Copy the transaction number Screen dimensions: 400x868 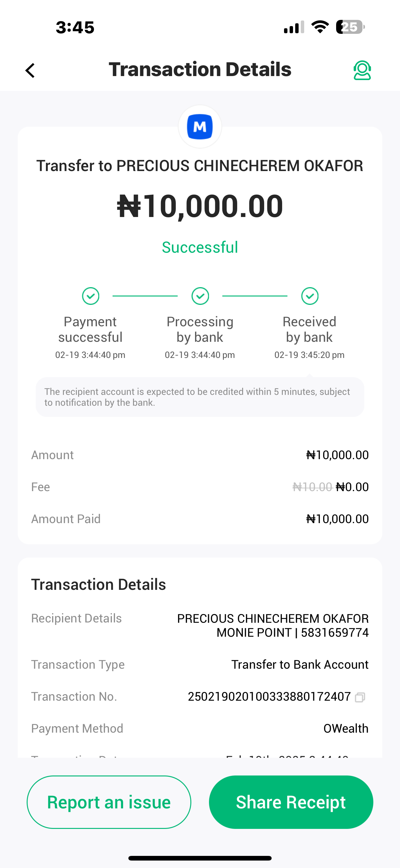[360, 697]
